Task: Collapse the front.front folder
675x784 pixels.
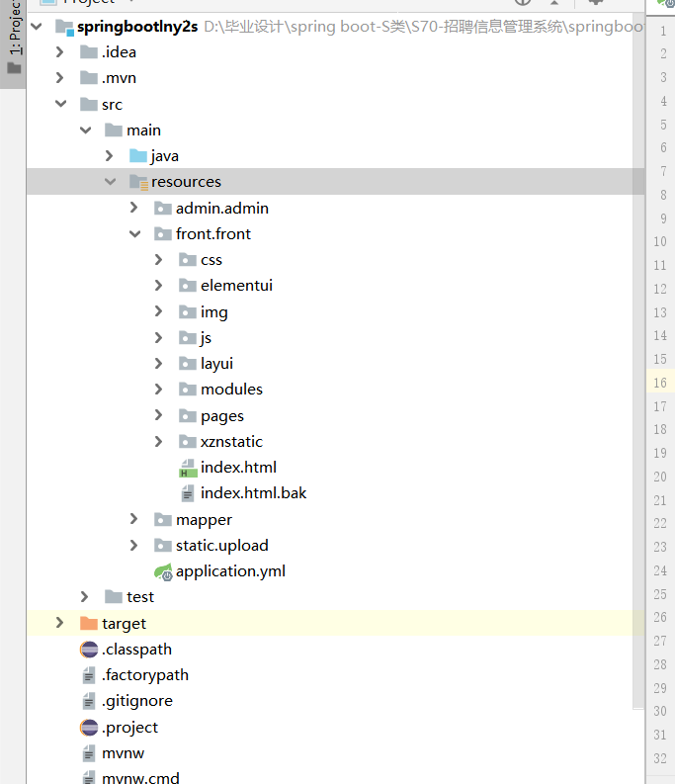Action: 134,234
